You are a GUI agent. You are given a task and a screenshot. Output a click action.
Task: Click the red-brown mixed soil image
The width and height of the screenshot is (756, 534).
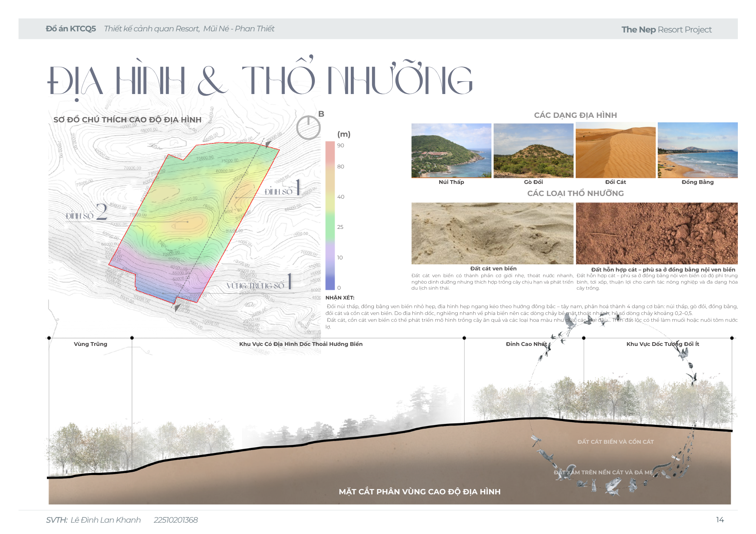click(657, 233)
